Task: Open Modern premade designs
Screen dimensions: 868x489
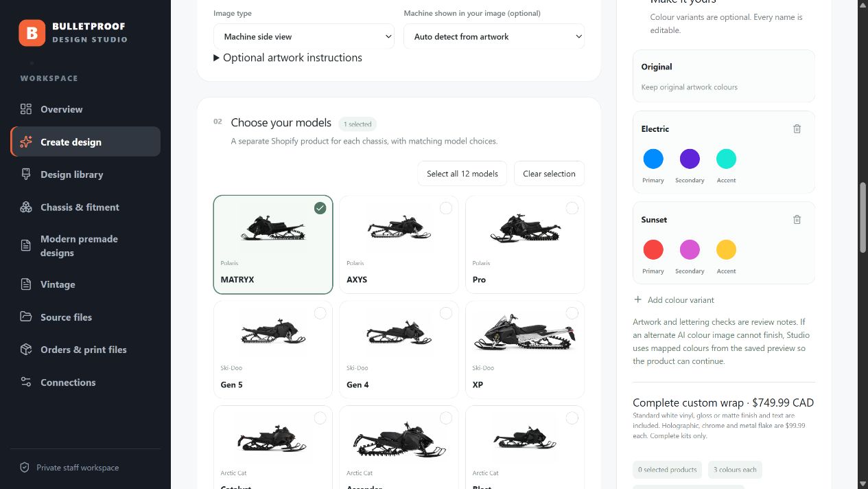Action: [x=85, y=246]
